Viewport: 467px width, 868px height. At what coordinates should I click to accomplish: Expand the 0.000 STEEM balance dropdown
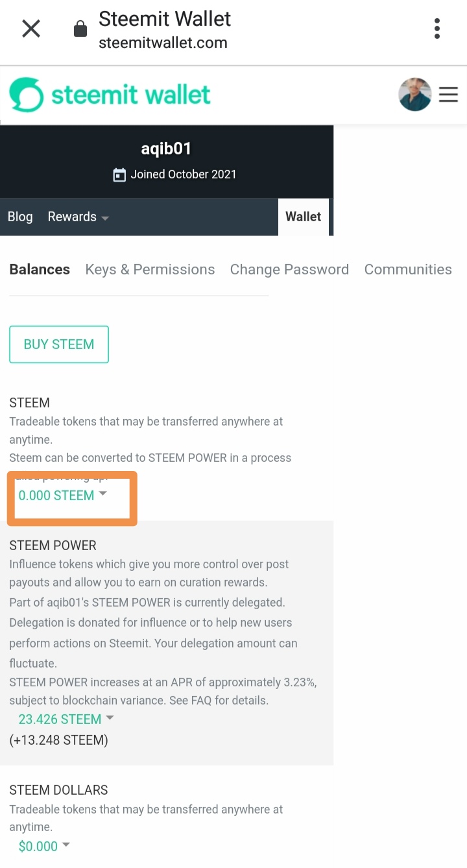(x=62, y=496)
